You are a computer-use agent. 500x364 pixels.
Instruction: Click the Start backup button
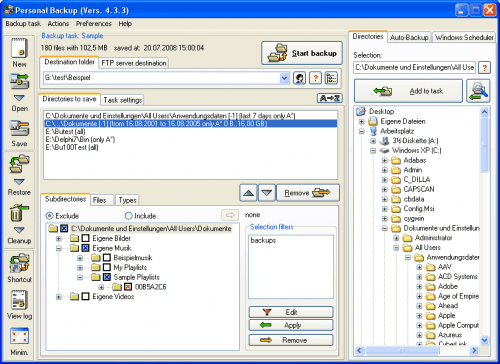(302, 53)
